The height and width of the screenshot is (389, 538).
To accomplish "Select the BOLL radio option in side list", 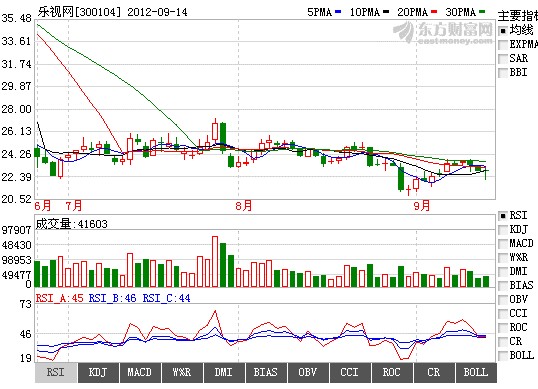I will pos(503,355).
